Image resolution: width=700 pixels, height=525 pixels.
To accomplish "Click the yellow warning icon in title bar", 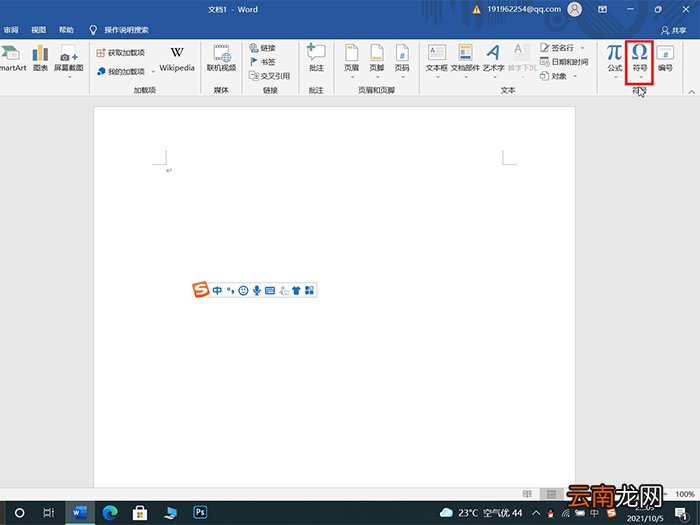I will pyautogui.click(x=477, y=9).
